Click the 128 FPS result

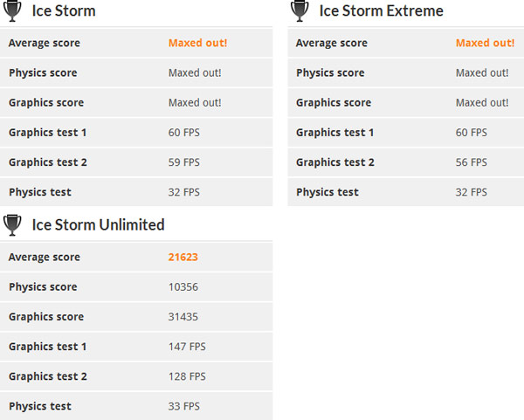(x=187, y=376)
